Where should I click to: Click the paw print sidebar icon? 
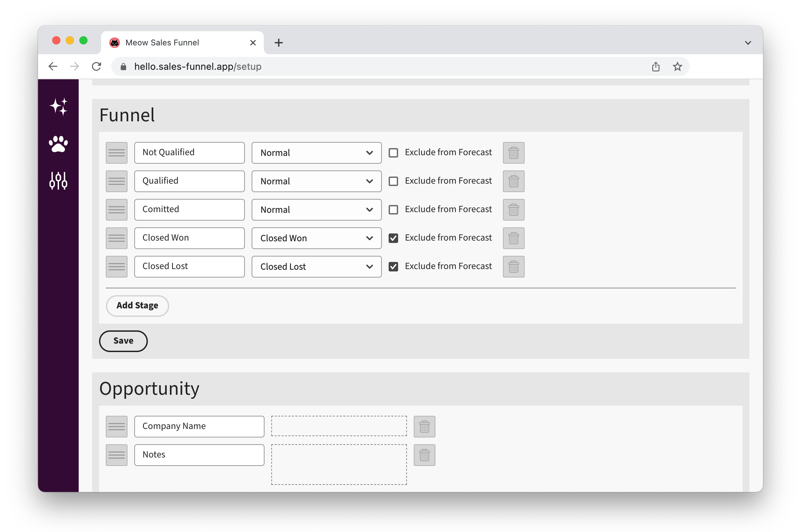coord(58,144)
